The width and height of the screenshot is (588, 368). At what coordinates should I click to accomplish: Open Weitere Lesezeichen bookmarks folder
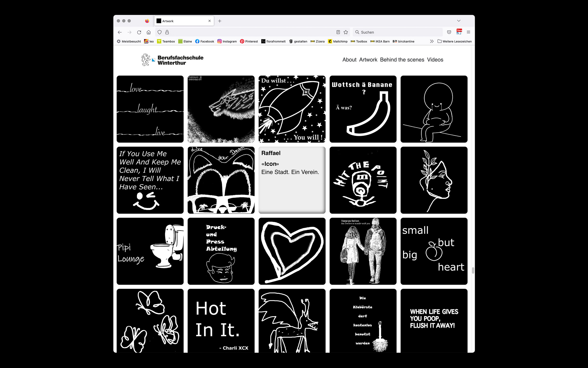pyautogui.click(x=454, y=41)
